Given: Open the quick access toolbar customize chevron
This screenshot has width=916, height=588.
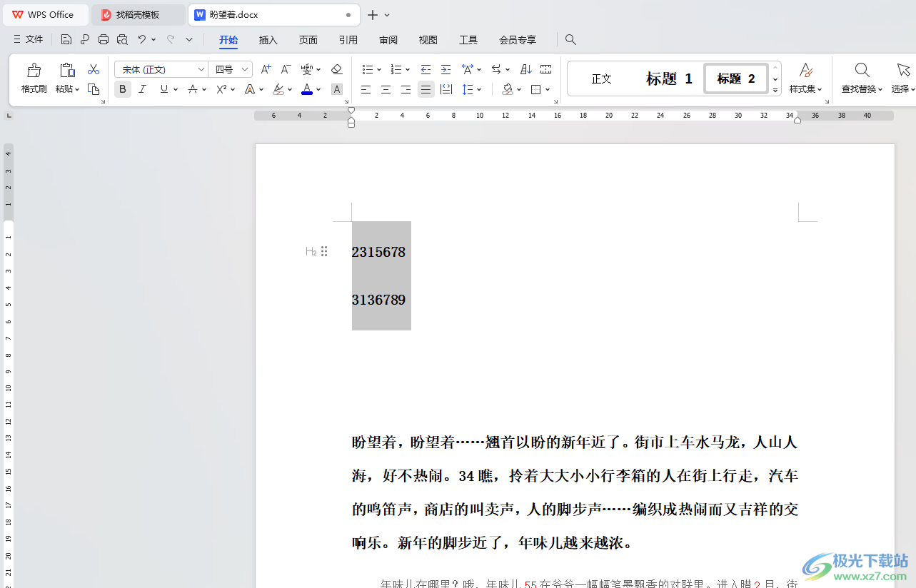Looking at the screenshot, I should (x=189, y=40).
